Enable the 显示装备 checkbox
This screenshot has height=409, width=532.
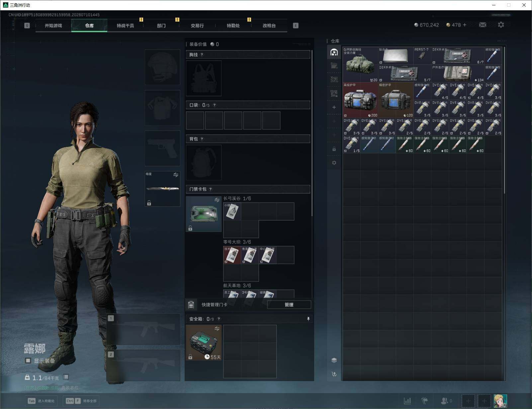pos(28,361)
